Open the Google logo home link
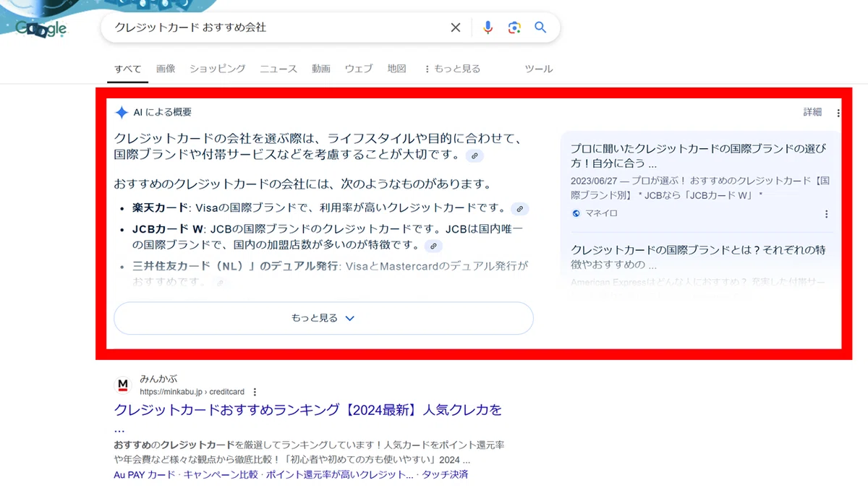 pyautogui.click(x=41, y=27)
